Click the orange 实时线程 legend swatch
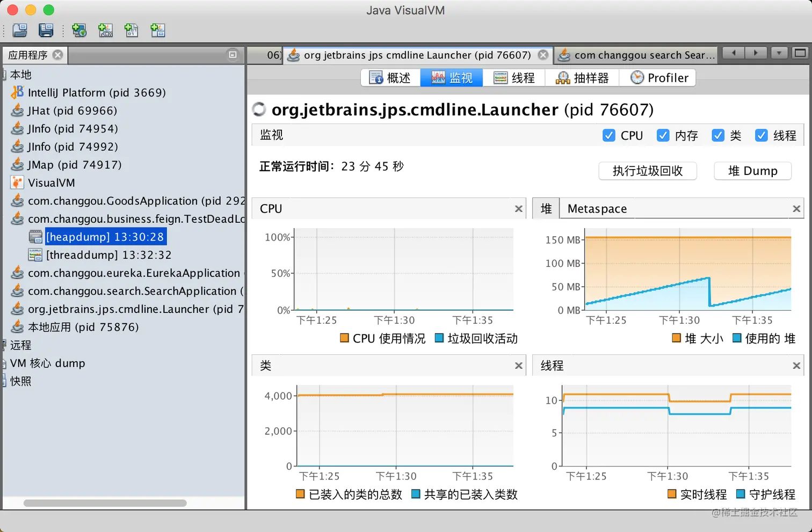812x532 pixels. coord(672,494)
